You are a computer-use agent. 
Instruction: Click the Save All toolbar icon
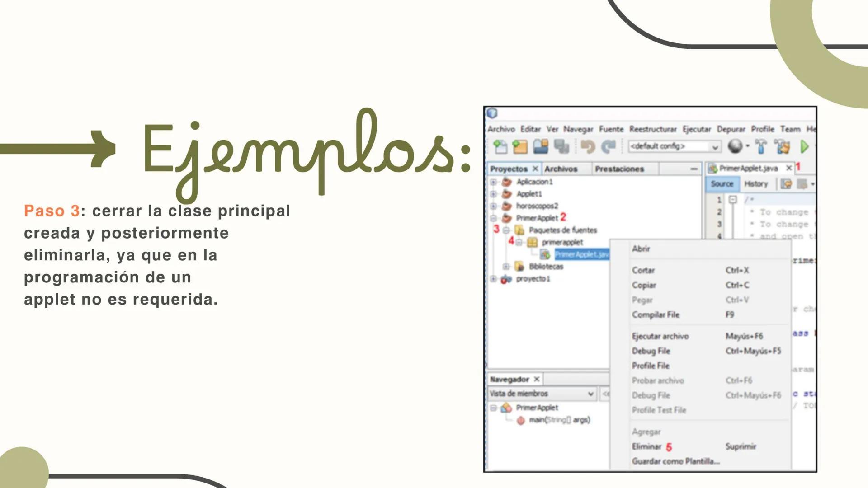point(562,146)
